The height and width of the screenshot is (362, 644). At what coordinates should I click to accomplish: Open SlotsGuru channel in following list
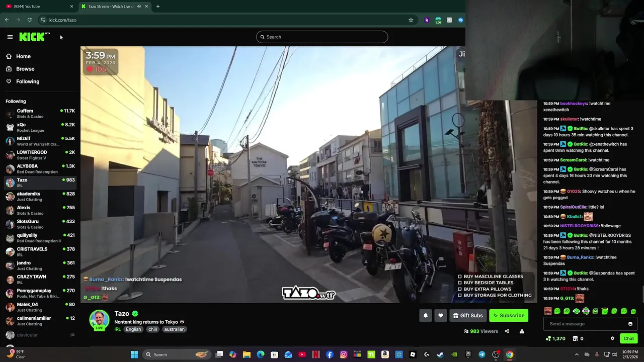[x=40, y=224]
